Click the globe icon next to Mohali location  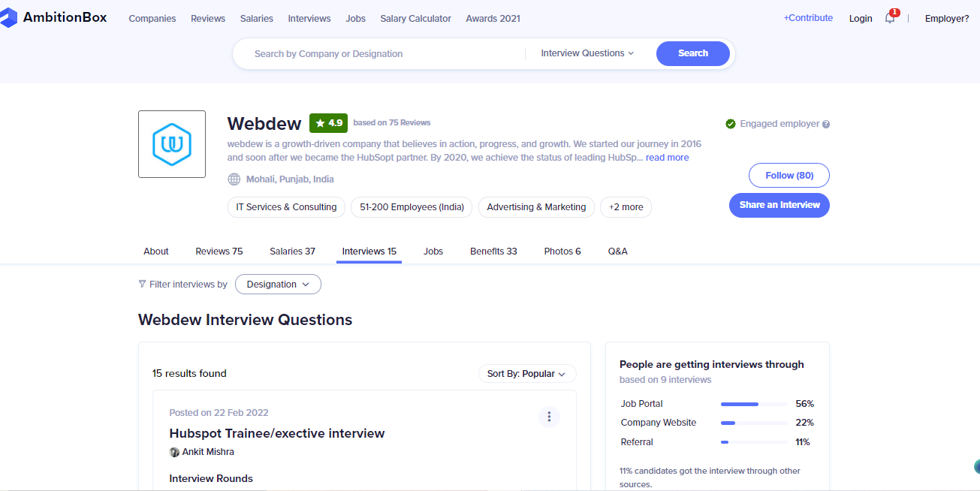234,179
